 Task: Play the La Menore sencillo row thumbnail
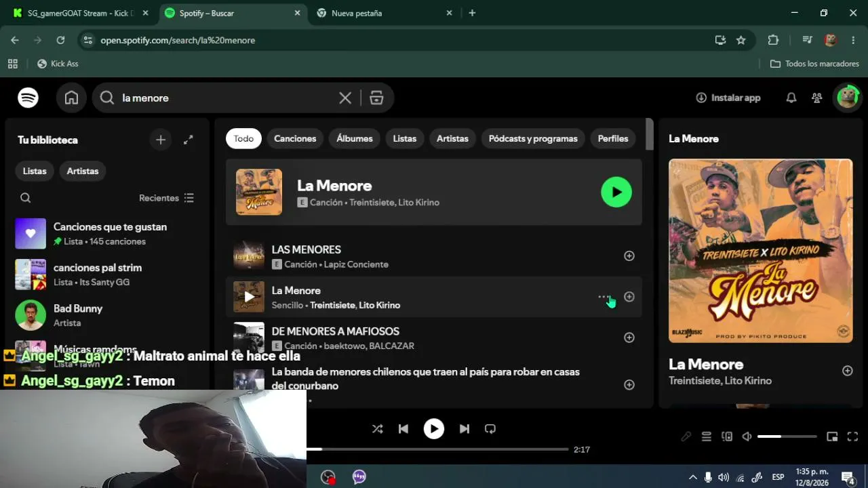[249, 297]
